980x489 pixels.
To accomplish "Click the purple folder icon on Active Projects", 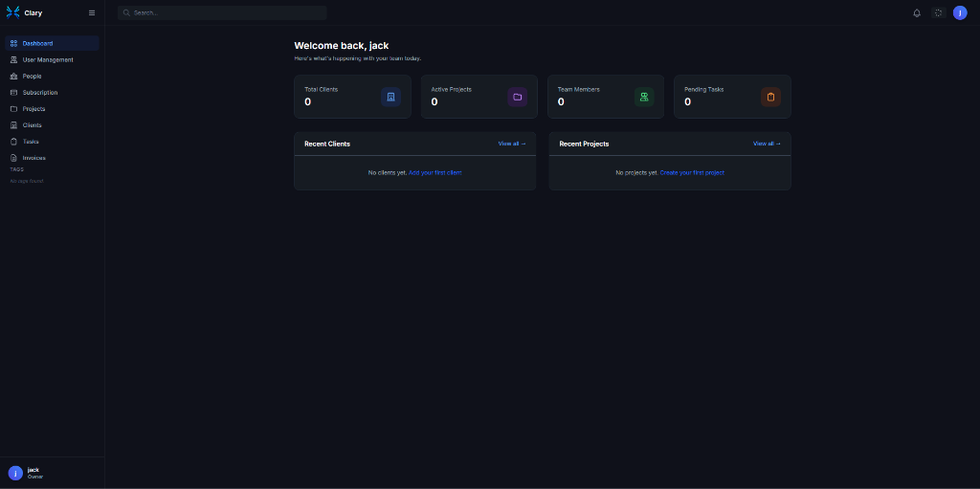I will pos(517,97).
